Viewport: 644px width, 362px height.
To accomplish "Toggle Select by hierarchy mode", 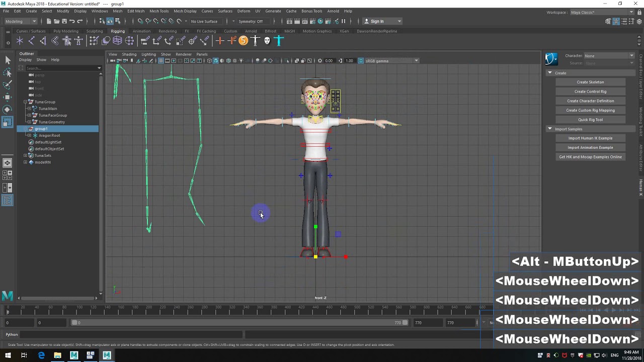I will 102,21.
